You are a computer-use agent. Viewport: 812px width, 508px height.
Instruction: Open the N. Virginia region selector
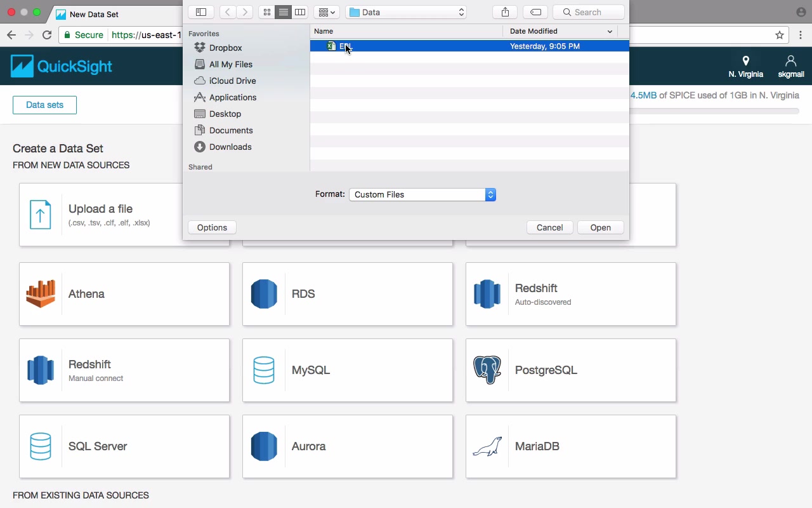pyautogui.click(x=745, y=67)
